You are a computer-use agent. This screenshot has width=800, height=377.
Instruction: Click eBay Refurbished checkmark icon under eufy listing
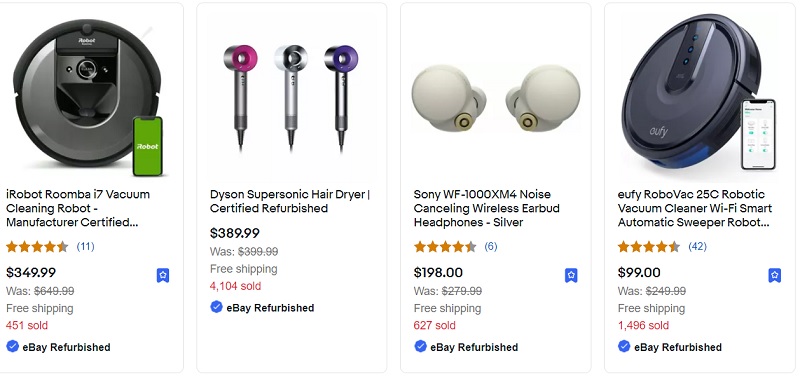click(x=624, y=346)
